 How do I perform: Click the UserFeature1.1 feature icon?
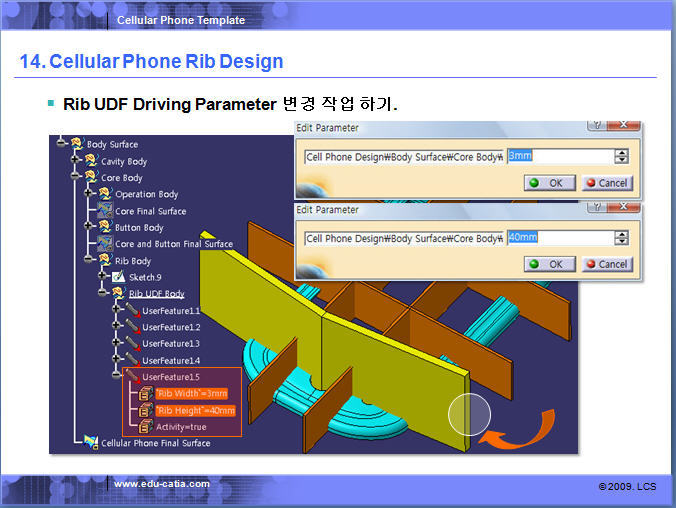pyautogui.click(x=131, y=311)
